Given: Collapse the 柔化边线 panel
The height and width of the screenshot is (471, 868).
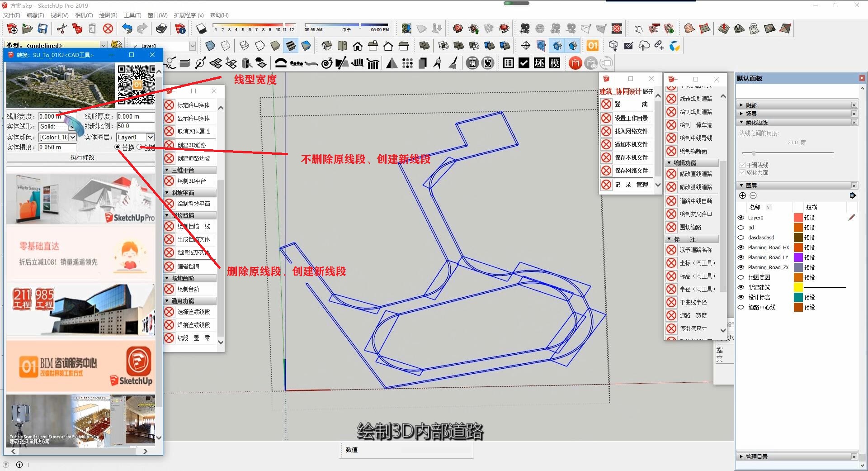Looking at the screenshot, I should [x=797, y=122].
